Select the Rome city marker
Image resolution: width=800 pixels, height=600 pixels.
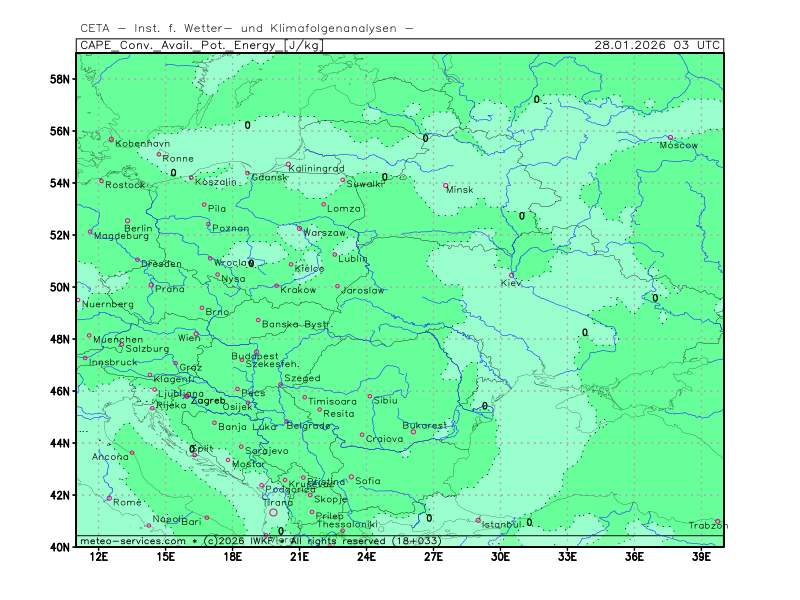[x=110, y=497]
